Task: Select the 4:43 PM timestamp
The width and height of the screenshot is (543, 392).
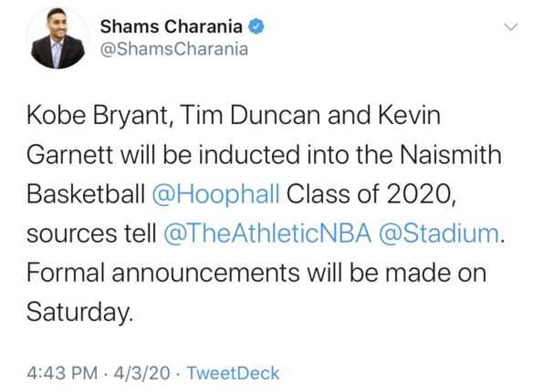Action: [x=62, y=374]
